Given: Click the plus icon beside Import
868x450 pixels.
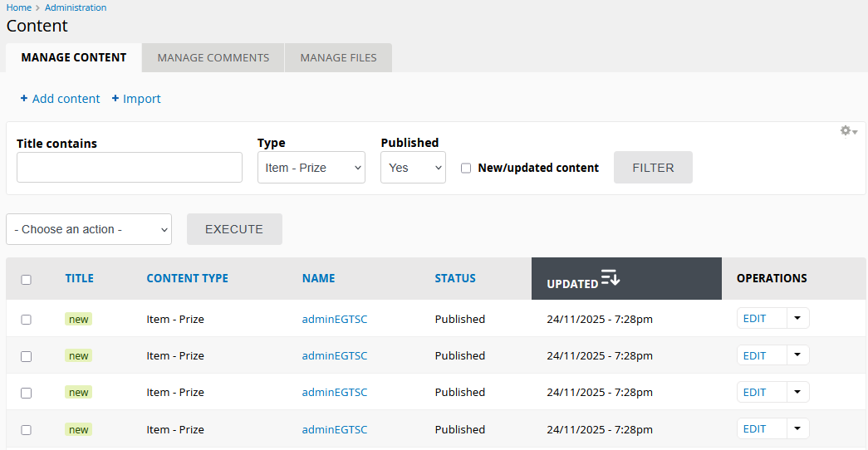Looking at the screenshot, I should coord(115,99).
